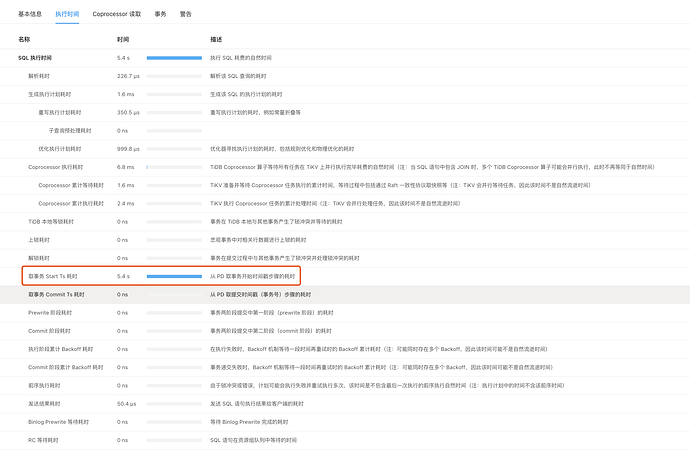Select the 取事务 Commit Ts 耗时 row label
This screenshot has width=690, height=452.
tap(56, 294)
